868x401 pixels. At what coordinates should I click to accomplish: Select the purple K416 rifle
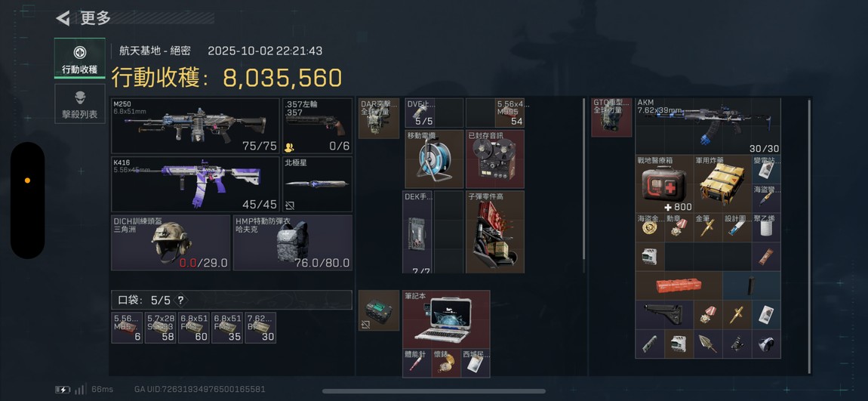click(x=195, y=184)
